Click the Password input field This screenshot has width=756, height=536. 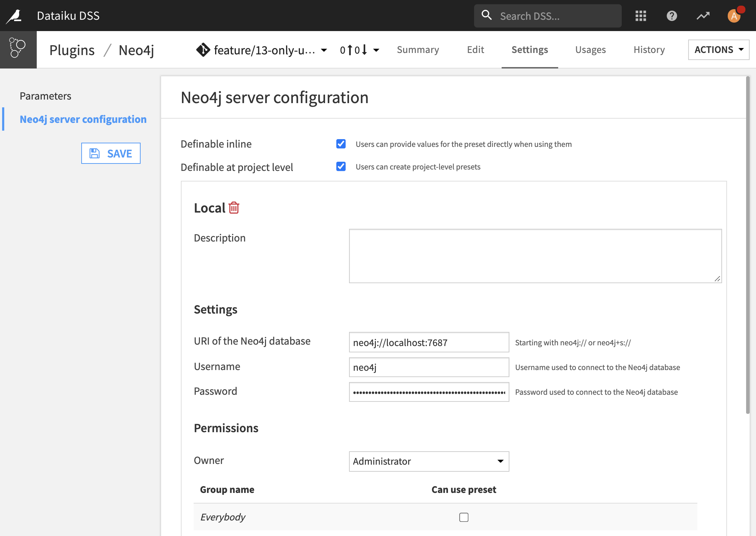[429, 392]
